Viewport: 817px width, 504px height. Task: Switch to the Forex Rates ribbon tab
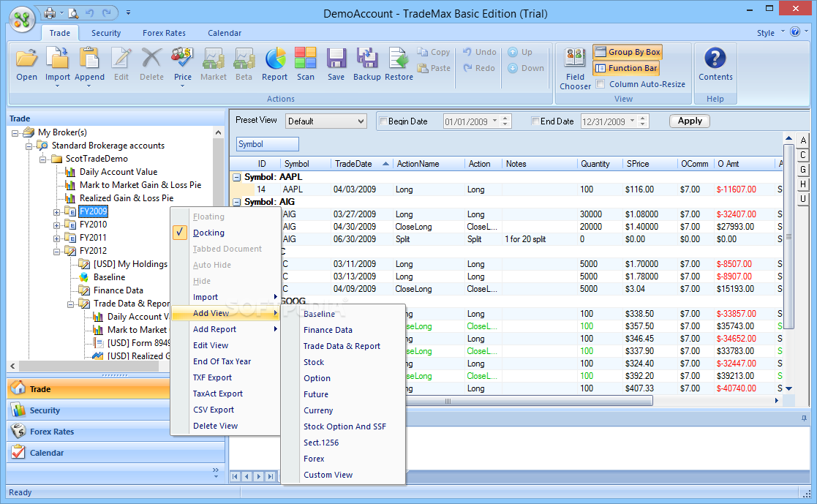point(164,33)
